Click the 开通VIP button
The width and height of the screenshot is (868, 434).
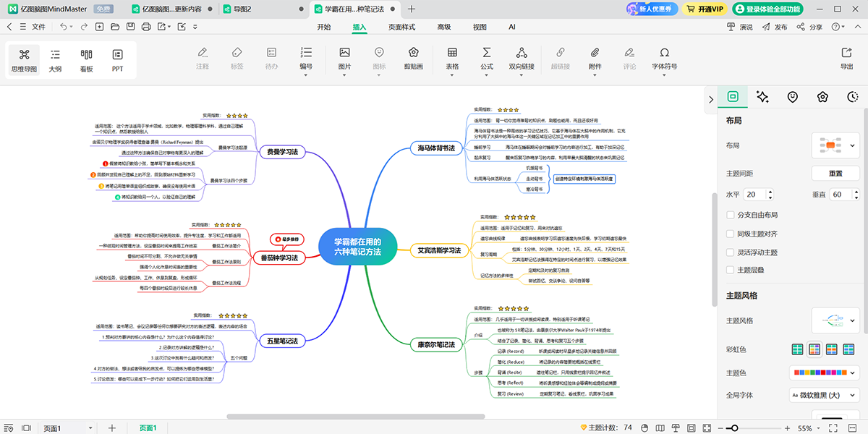704,9
